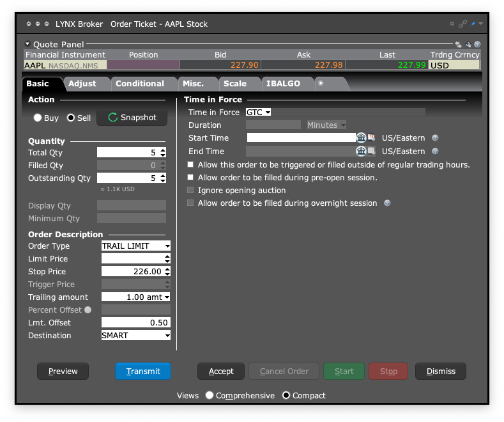Open the Order Type dropdown
This screenshot has height=422, width=504.
point(136,246)
